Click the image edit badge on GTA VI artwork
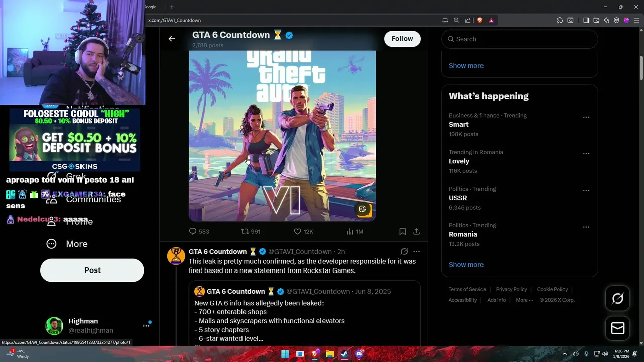Viewport: 644px width, 362px height. (x=362, y=209)
